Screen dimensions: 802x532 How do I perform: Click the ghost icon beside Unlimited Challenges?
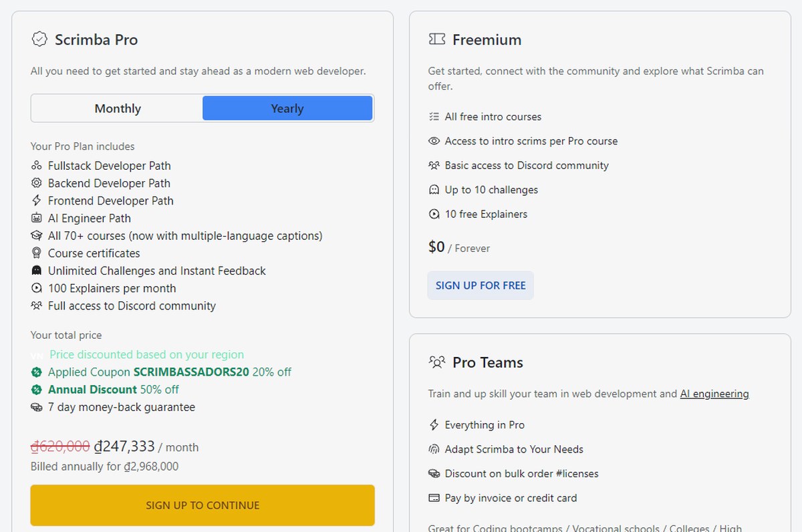click(37, 271)
